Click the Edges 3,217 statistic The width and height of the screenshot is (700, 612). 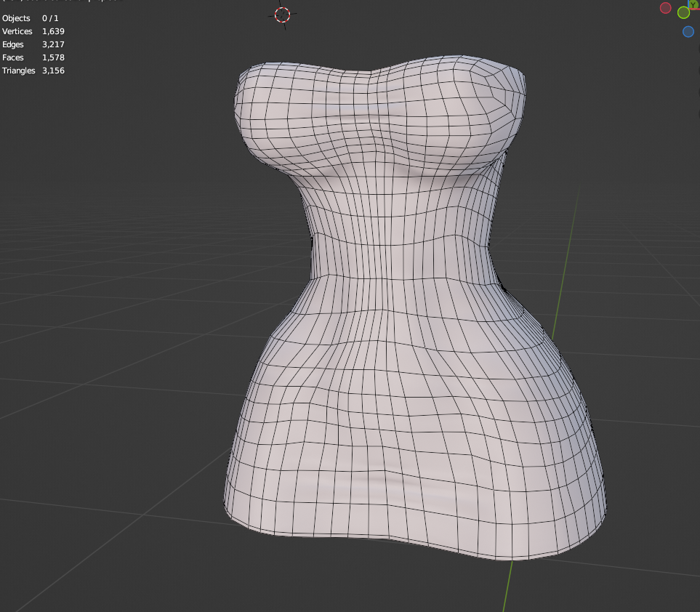point(33,44)
